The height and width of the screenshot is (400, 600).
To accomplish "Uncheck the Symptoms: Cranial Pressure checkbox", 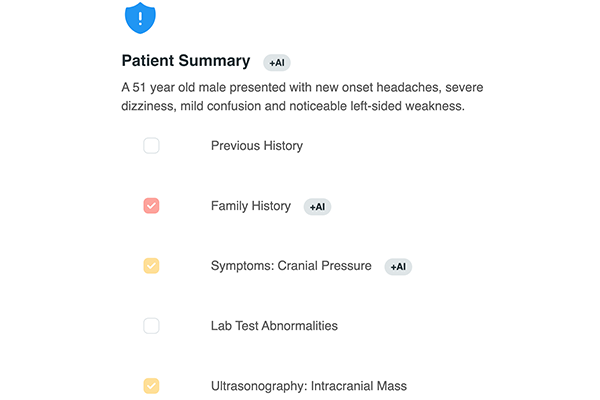I will click(151, 266).
